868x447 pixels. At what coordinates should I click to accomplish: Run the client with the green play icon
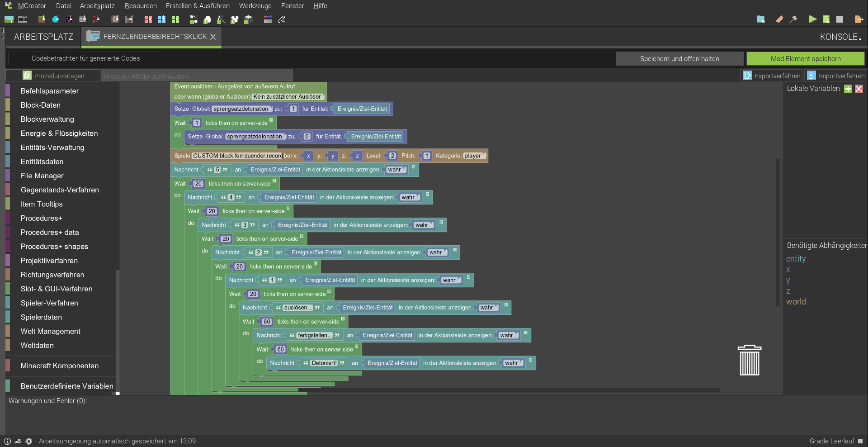click(812, 19)
